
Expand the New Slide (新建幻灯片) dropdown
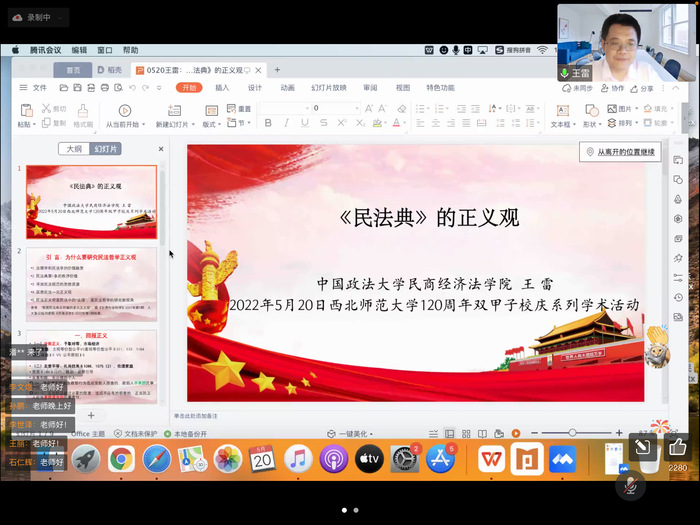tap(176, 124)
